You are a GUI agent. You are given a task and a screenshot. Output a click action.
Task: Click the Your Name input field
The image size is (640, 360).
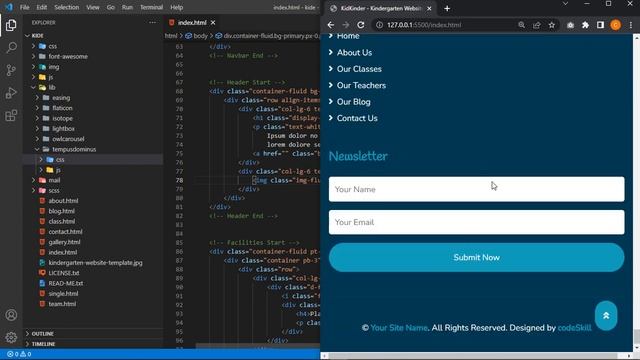(476, 189)
